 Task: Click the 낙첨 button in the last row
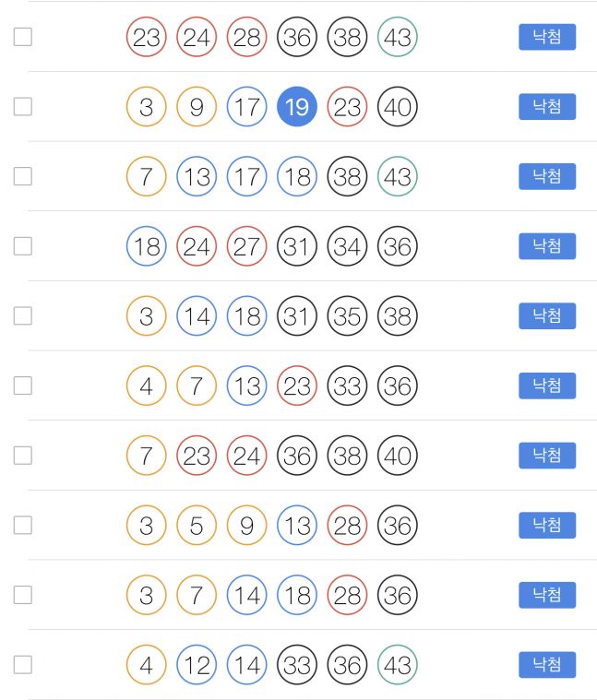click(x=547, y=665)
